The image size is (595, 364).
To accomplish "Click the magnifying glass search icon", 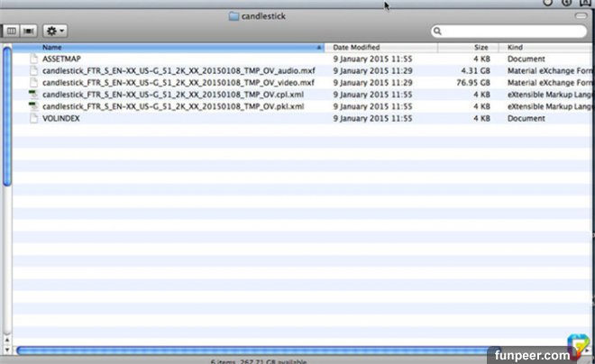I will pos(439,31).
